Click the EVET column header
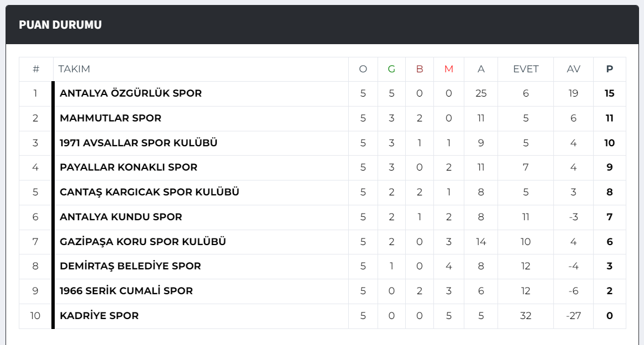 click(x=525, y=69)
